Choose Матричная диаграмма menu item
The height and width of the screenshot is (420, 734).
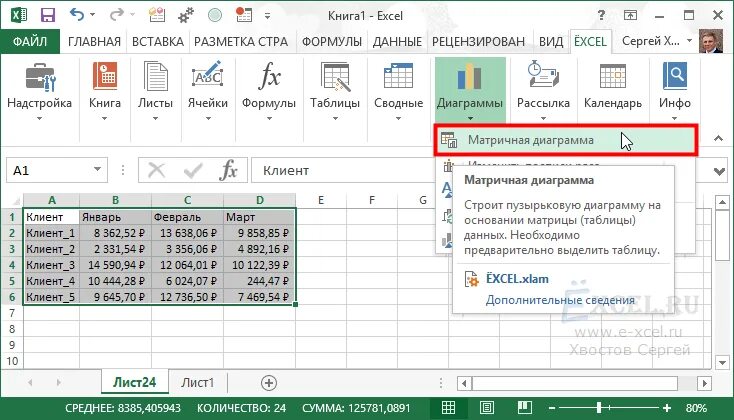566,140
